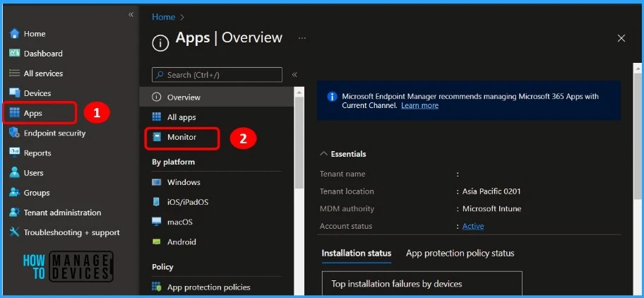644x298 pixels.
Task: Collapse the Essentials section
Action: (324, 153)
